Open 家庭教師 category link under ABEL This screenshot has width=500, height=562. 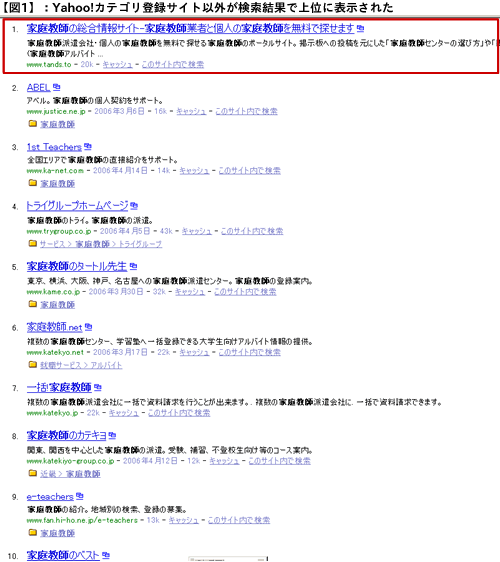coord(57,124)
